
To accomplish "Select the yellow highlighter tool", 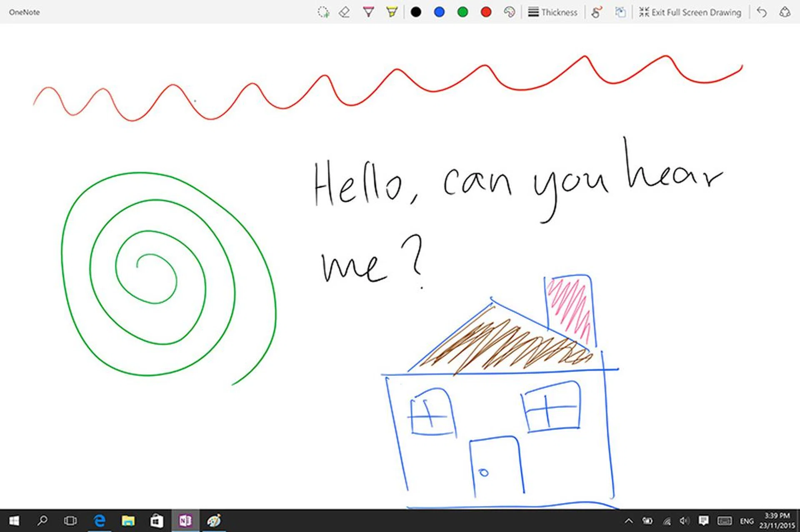I will click(392, 12).
